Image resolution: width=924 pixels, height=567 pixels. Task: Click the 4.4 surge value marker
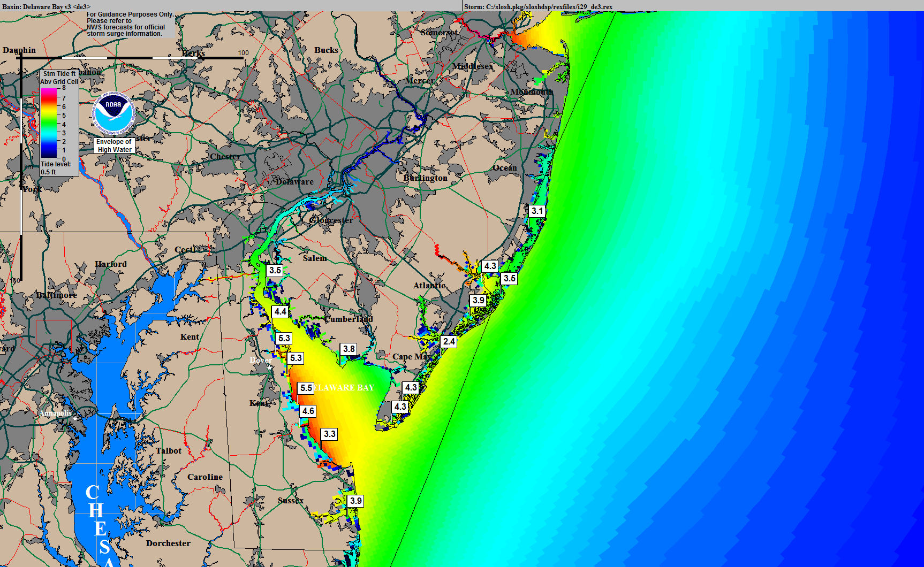coord(280,312)
